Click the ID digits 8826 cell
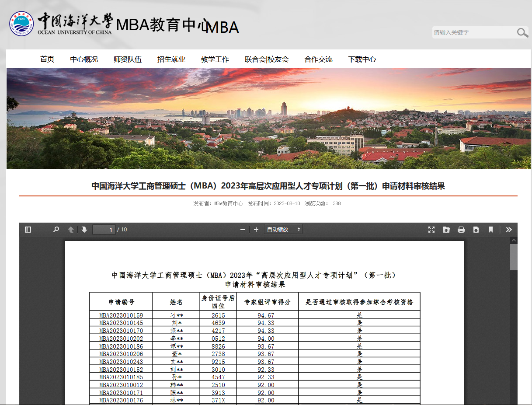This screenshot has width=532, height=405. (218, 346)
